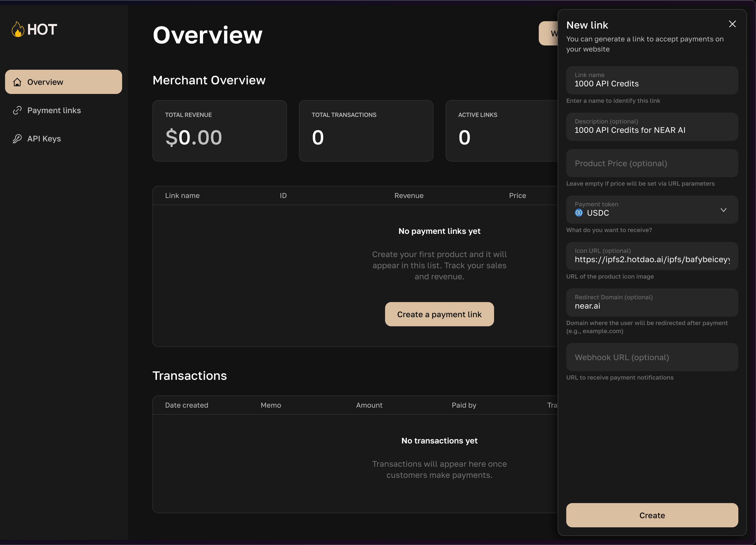Click the Icon URL (optional) field

click(652, 259)
